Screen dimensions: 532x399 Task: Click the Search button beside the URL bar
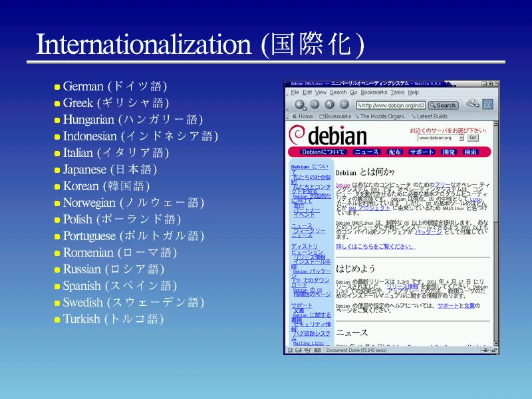[443, 105]
